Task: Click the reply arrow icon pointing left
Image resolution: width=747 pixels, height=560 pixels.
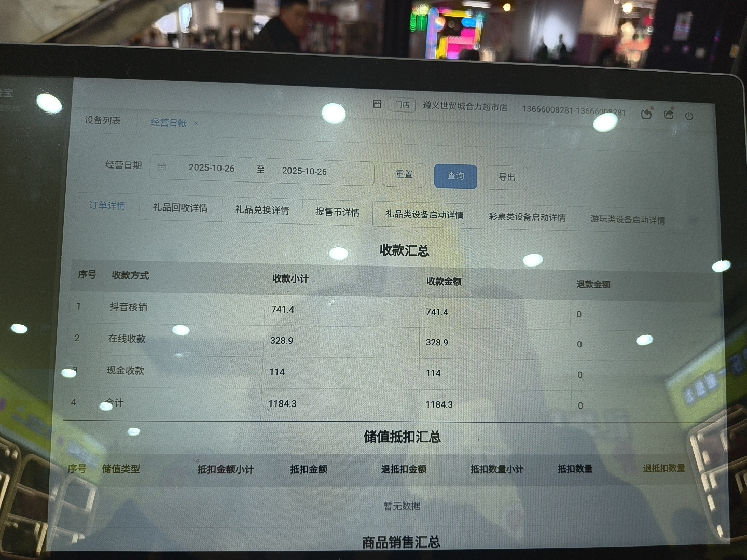Action: 646,114
